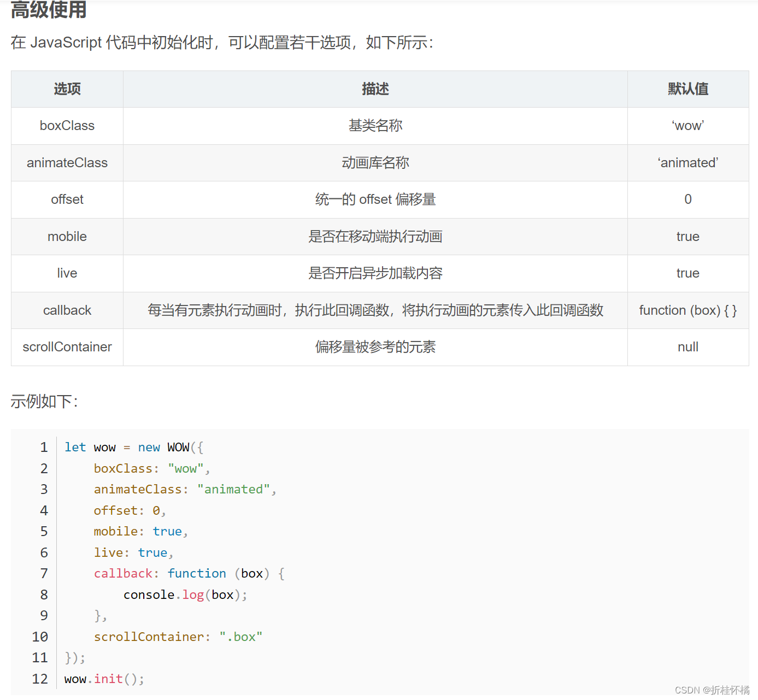Click the 基类名称 description cell
Screen dimensions: 758x700
(x=375, y=126)
